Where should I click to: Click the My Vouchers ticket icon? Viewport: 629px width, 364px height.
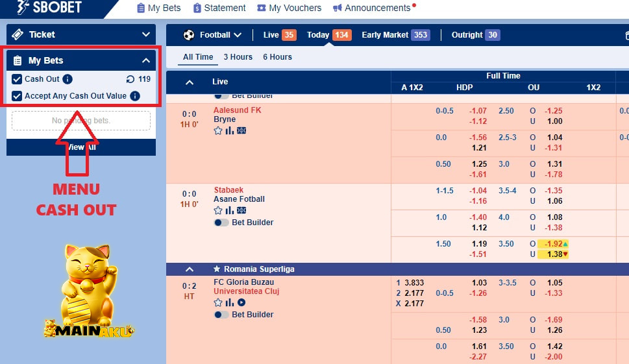coord(261,8)
